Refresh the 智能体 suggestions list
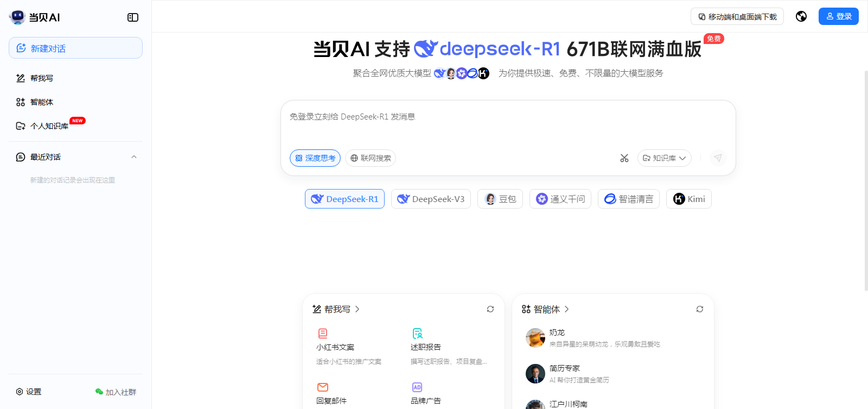 click(700, 309)
